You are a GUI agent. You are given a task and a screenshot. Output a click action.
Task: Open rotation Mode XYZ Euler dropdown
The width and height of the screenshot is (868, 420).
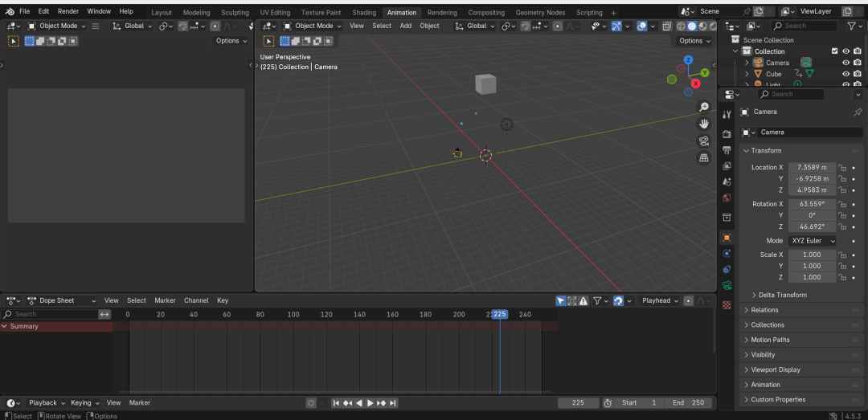click(x=812, y=241)
